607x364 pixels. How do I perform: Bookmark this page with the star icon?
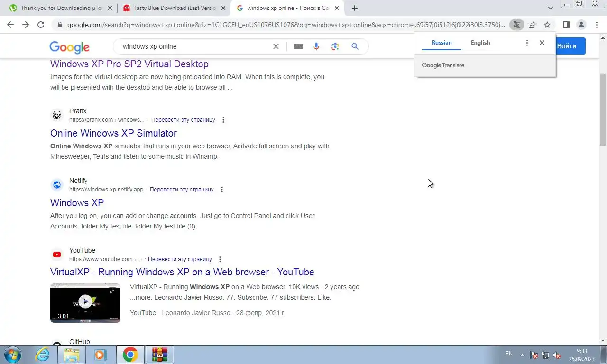click(x=547, y=25)
